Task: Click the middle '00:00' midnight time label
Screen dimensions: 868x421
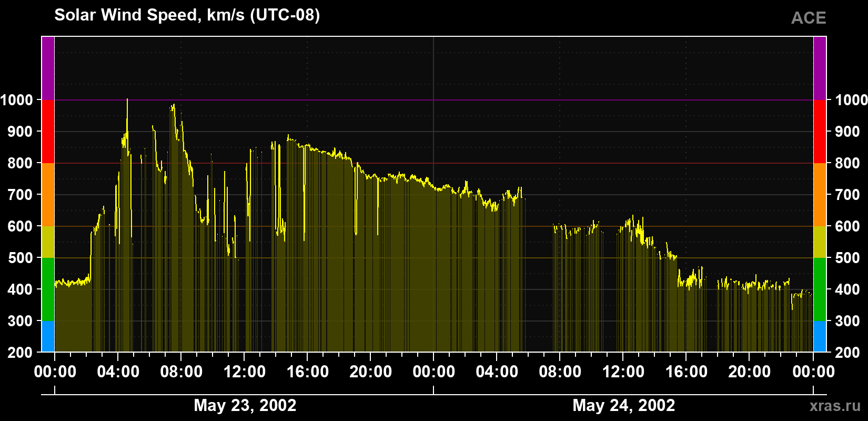Action: pyautogui.click(x=433, y=372)
